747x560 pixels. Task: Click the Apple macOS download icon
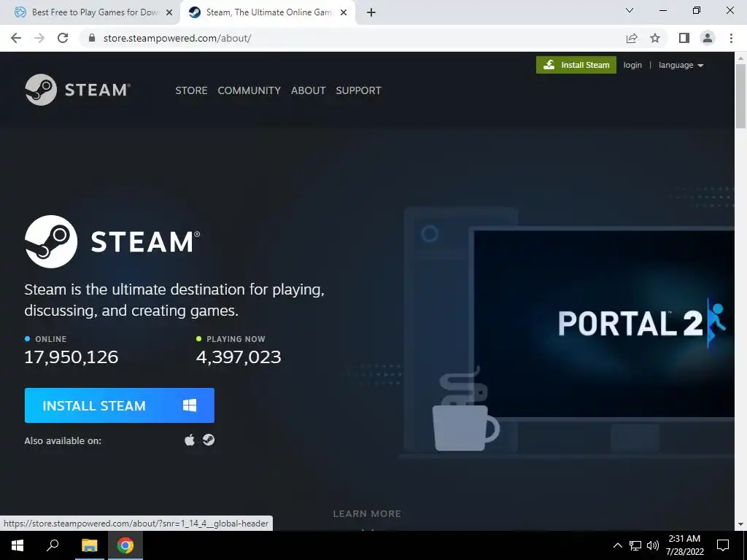(190, 440)
